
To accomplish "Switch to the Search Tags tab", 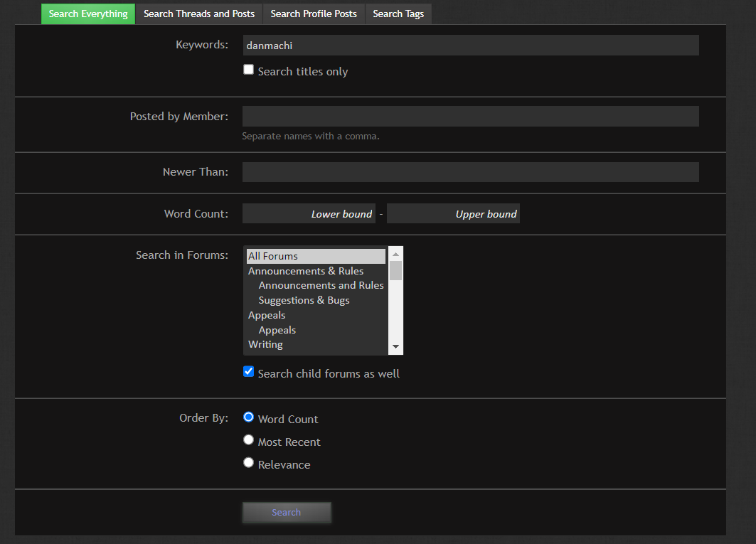I will tap(398, 14).
